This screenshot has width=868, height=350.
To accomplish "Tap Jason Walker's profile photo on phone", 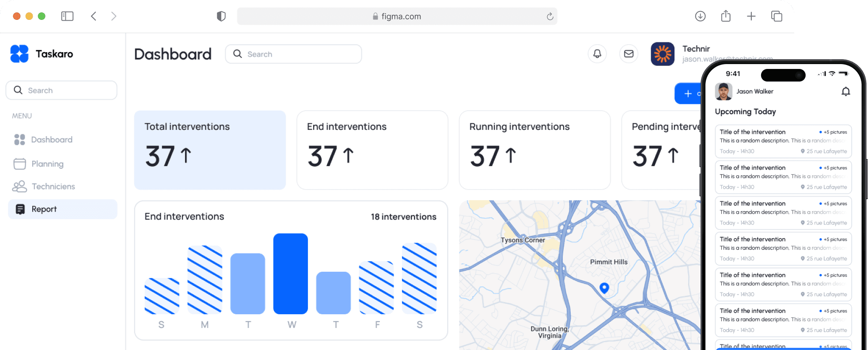I will click(724, 91).
